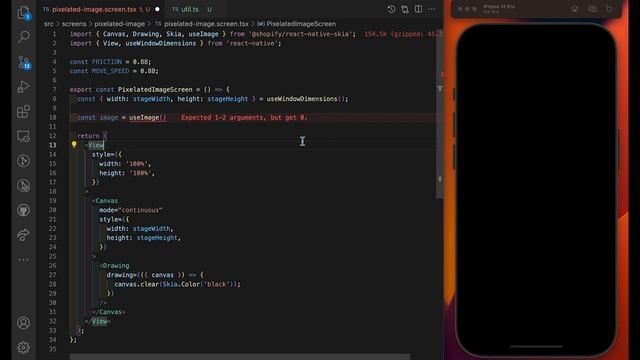640x360 pixels.
Task: Open the Explorer view in activity bar
Action: point(24,13)
